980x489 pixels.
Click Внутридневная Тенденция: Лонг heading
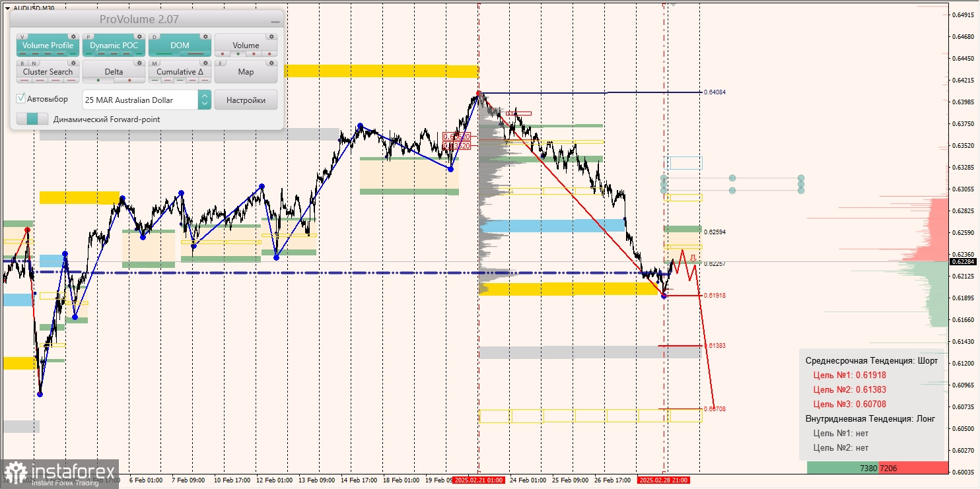[871, 418]
